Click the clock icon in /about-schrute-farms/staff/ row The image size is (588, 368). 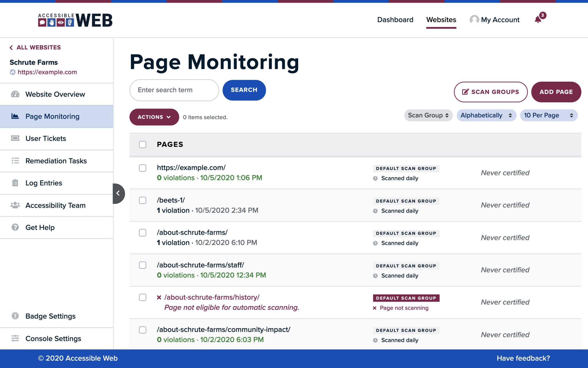[375, 276]
